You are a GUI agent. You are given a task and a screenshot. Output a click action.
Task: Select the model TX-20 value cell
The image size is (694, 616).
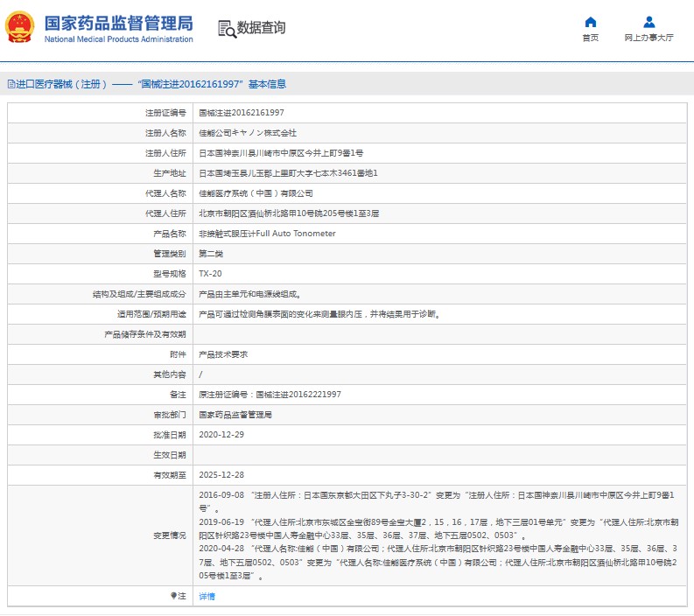(x=440, y=274)
